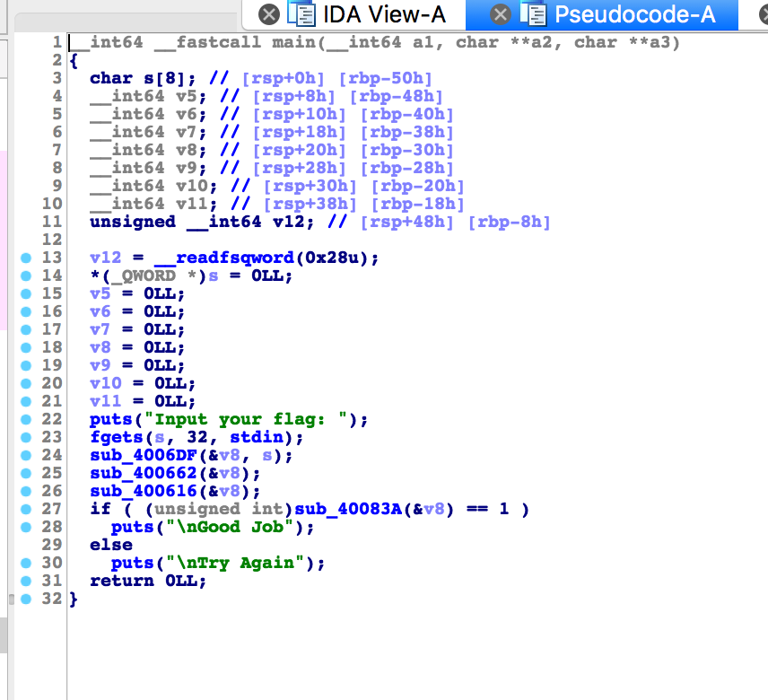The height and width of the screenshot is (700, 768).
Task: Toggle breakpoint dot on line 24
Action: click(26, 455)
